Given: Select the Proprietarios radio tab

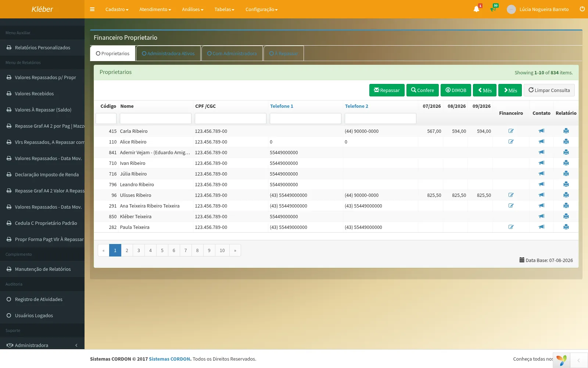Looking at the screenshot, I should (x=113, y=53).
